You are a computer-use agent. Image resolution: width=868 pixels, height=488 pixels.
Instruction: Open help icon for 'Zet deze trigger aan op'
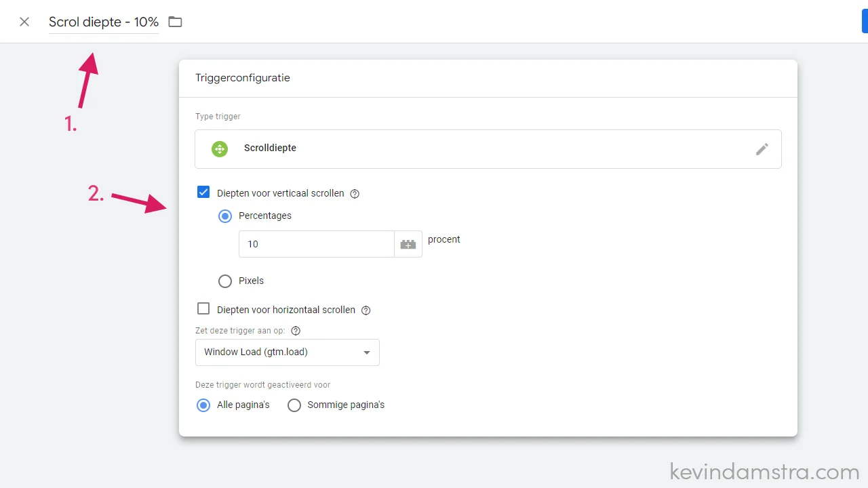[x=296, y=331]
